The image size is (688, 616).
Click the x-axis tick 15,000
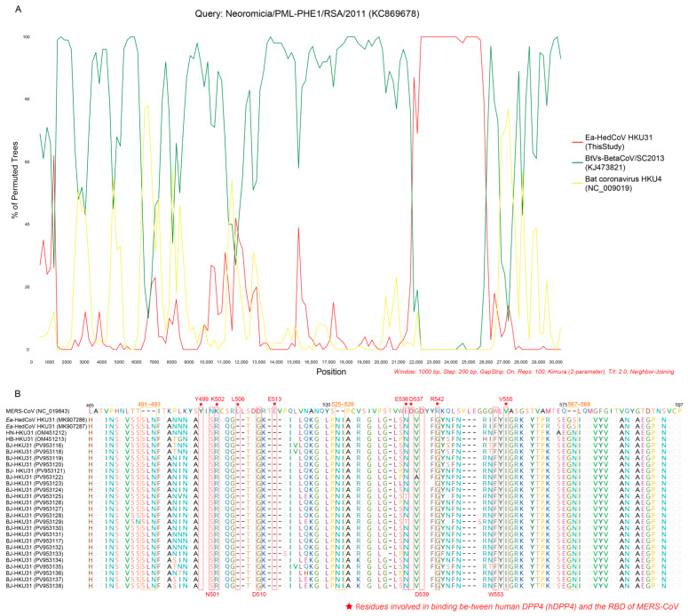[x=294, y=362]
